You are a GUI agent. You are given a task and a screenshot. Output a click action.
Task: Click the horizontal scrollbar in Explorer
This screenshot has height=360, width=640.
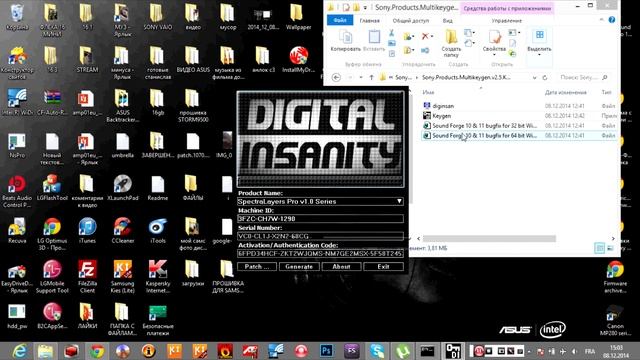489,238
